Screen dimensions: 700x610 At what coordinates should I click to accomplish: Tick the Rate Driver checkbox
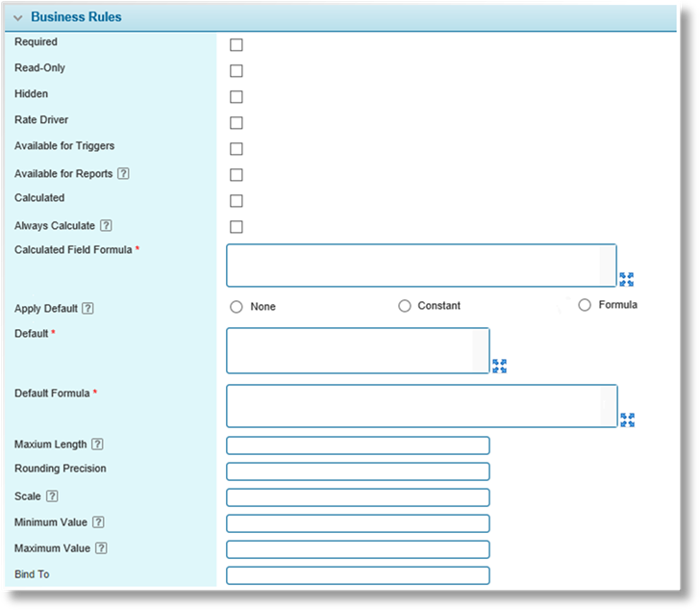pyautogui.click(x=237, y=123)
